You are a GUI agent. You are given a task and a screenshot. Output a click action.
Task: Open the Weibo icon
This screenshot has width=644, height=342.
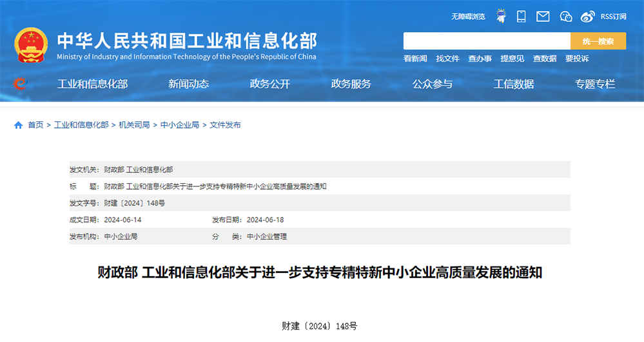[x=588, y=16]
